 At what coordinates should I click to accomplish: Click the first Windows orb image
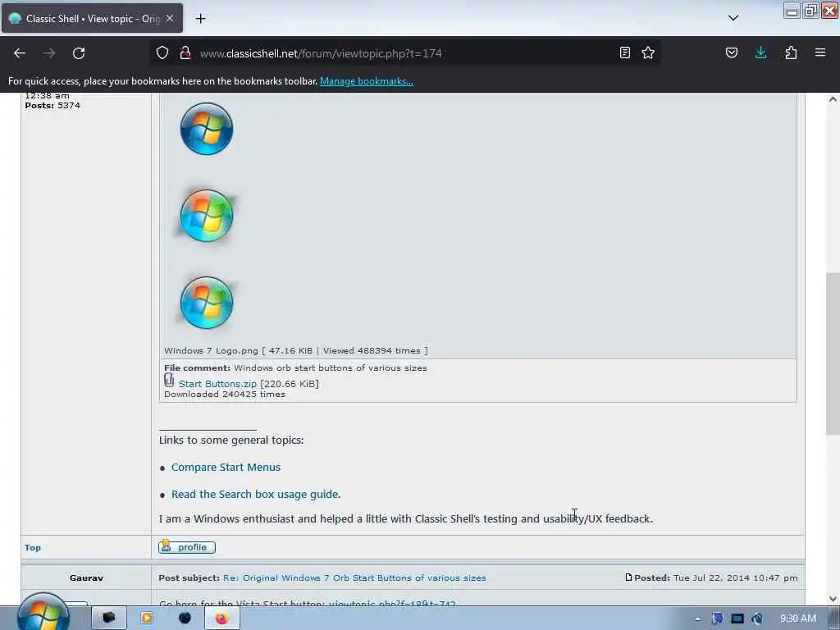pyautogui.click(x=207, y=129)
